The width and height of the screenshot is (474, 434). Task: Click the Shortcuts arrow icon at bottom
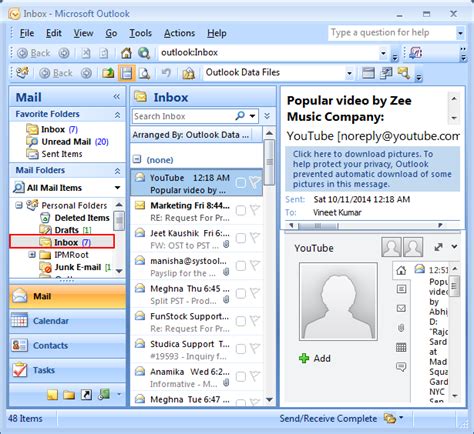86,395
